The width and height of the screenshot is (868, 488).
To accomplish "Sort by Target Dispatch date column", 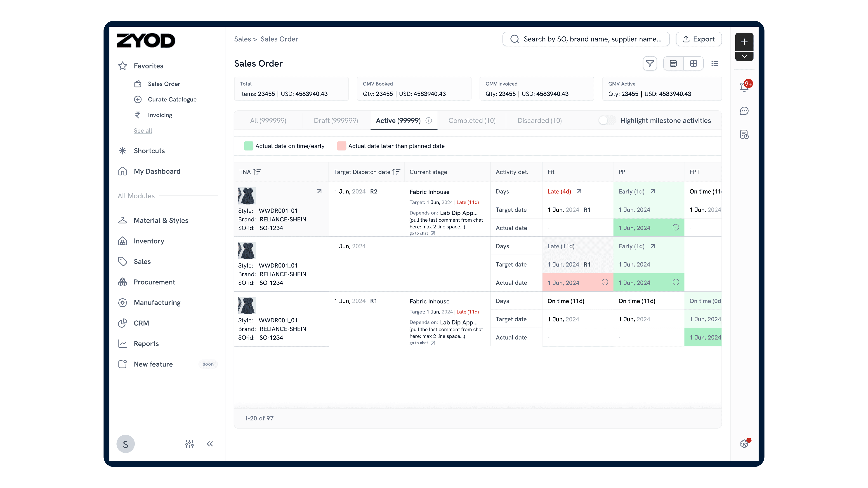I will [396, 172].
